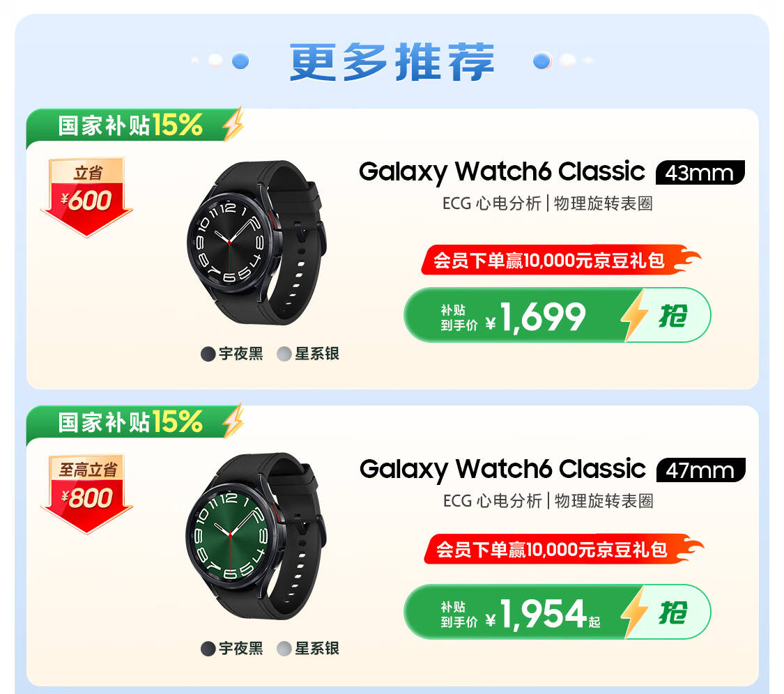Viewport: 784px width, 694px height.
Task: Select 星系银 color swatch for 43mm watch
Action: click(308, 354)
